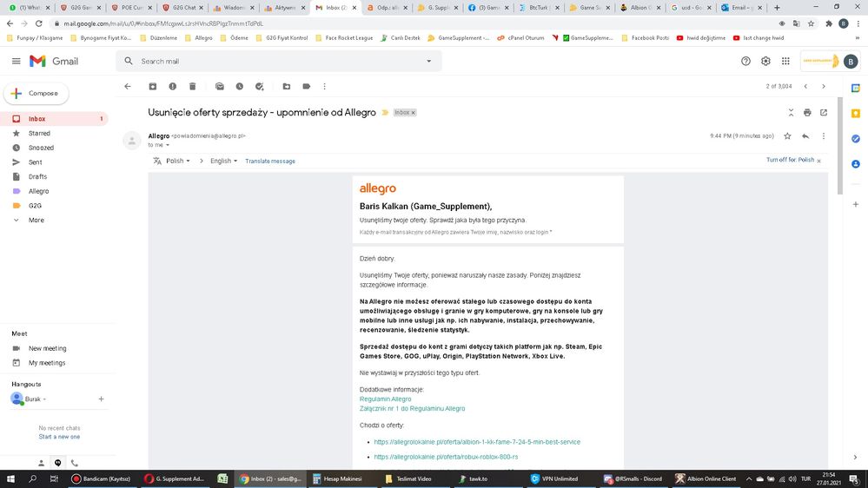
Task: Open Regulamin Allegro link
Action: (x=385, y=399)
